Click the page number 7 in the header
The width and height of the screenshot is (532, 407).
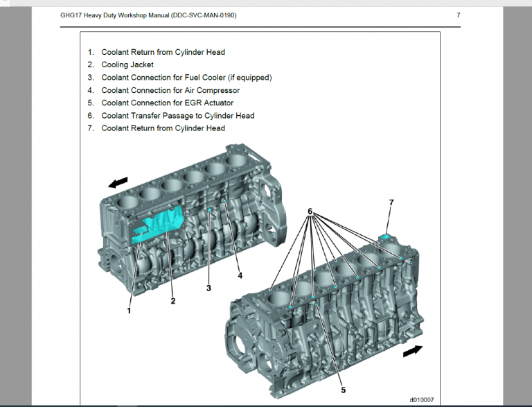tap(459, 15)
